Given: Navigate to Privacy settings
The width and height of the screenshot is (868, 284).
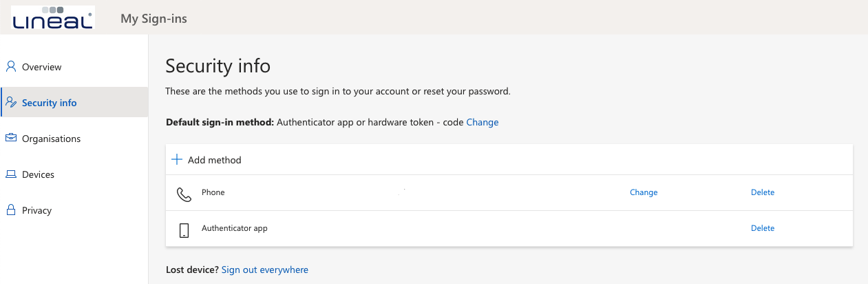Looking at the screenshot, I should (36, 210).
